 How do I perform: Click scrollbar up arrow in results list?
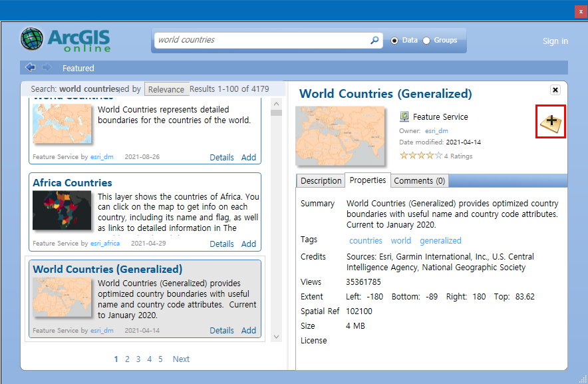[277, 104]
